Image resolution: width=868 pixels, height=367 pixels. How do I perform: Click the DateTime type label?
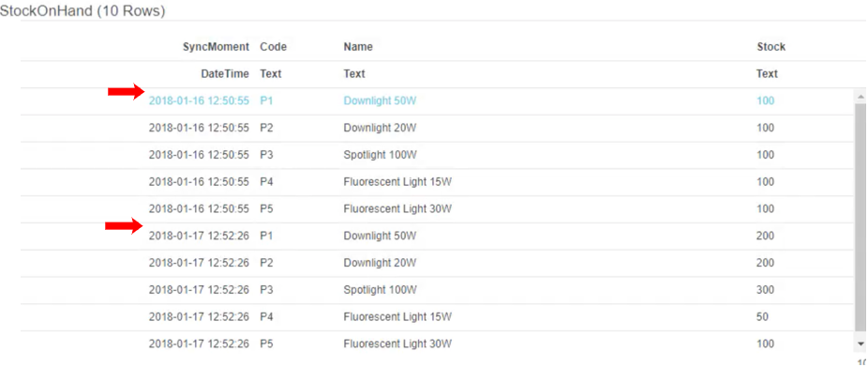pyautogui.click(x=225, y=74)
